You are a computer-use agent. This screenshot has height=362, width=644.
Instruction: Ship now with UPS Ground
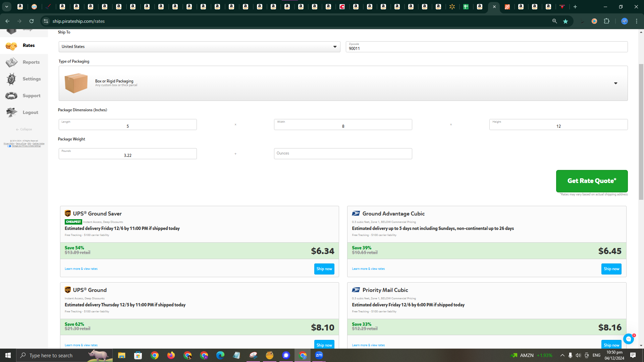point(324,344)
